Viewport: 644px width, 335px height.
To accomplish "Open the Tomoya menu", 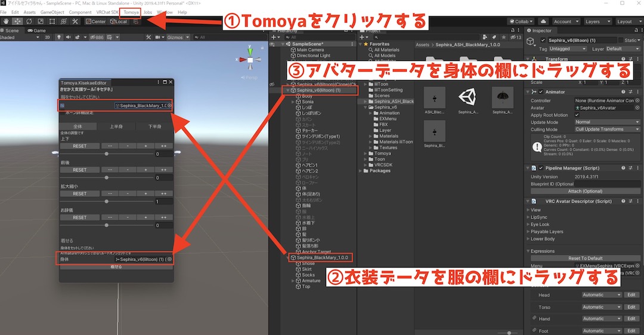I will pos(131,13).
